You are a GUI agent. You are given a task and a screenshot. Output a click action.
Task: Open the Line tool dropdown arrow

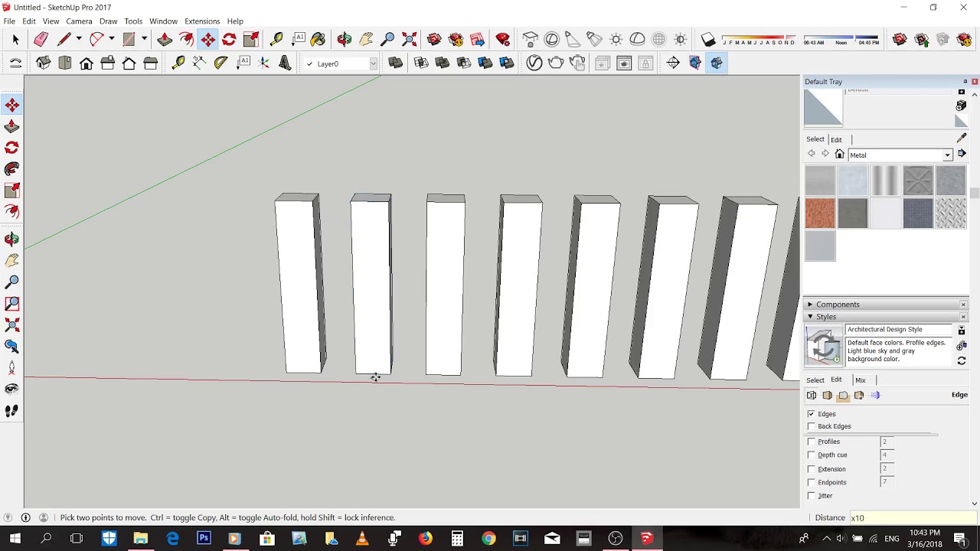point(78,39)
